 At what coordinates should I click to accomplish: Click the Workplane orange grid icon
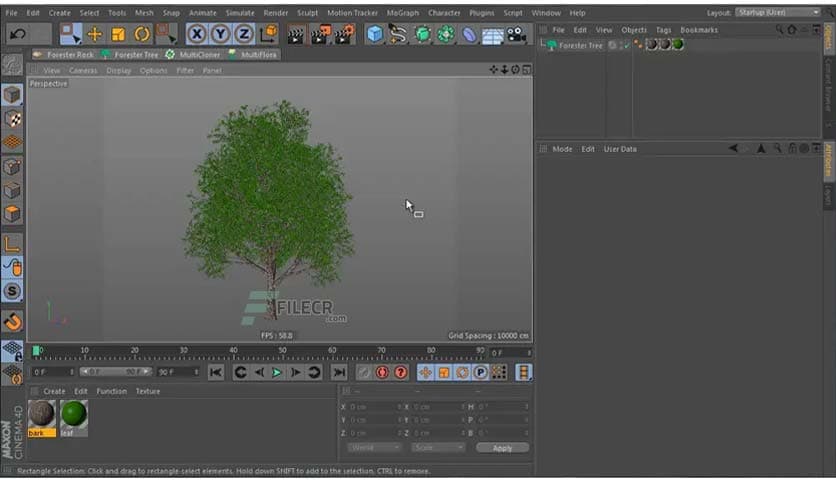click(x=12, y=142)
